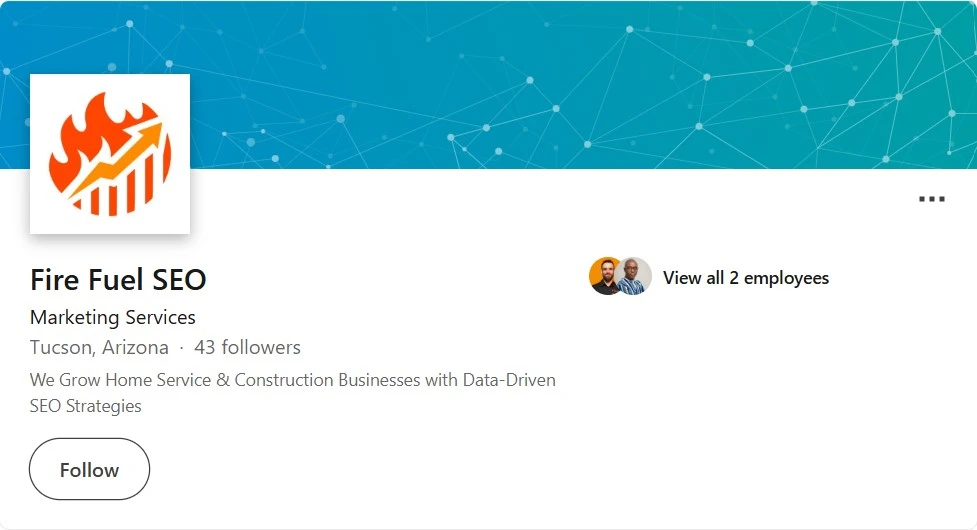Open the 43 followers count
The width and height of the screenshot is (977, 530).
[247, 348]
